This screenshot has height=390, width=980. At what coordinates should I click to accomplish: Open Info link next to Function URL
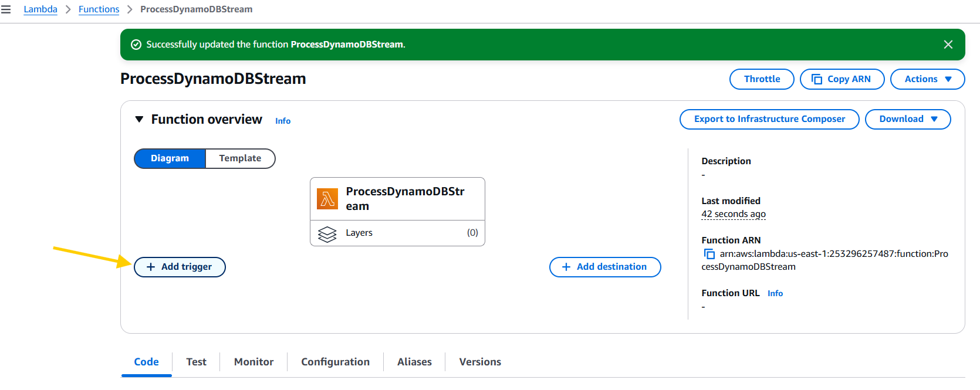(775, 293)
